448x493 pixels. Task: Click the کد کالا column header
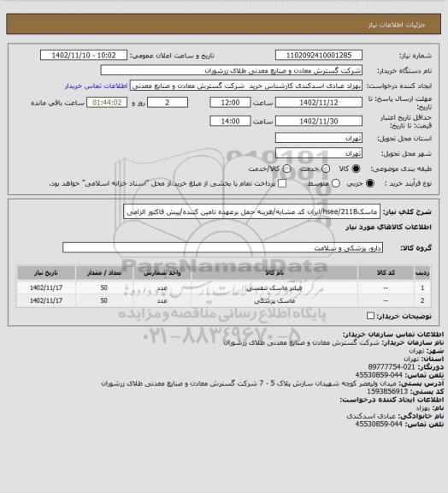386,273
